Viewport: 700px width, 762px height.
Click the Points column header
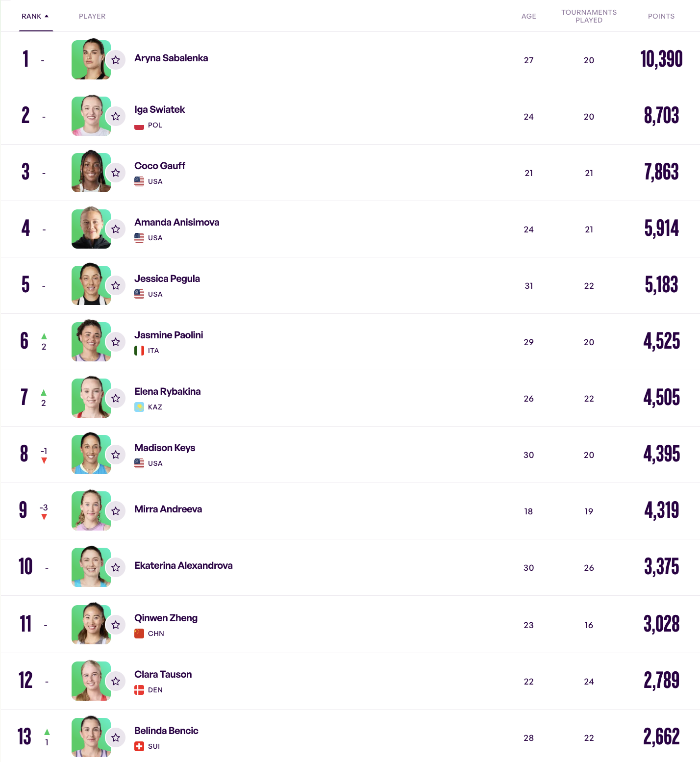(661, 16)
